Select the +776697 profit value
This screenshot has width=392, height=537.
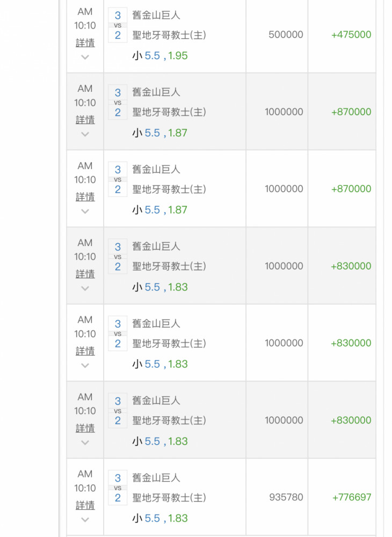coord(352,497)
